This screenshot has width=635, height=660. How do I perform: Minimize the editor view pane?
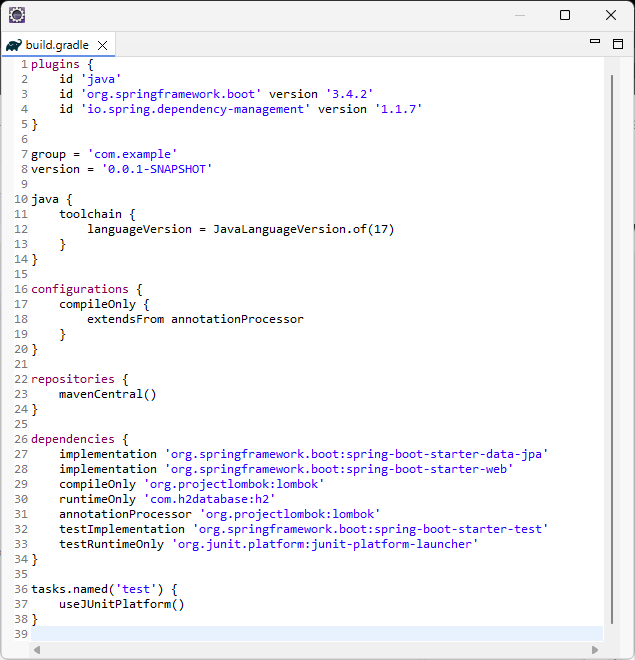coord(595,41)
